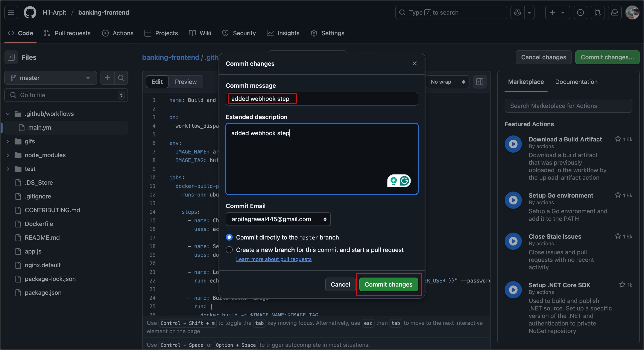Viewport: 644px width, 350px height.
Task: Click the green Commit changes dialog button
Action: click(388, 284)
